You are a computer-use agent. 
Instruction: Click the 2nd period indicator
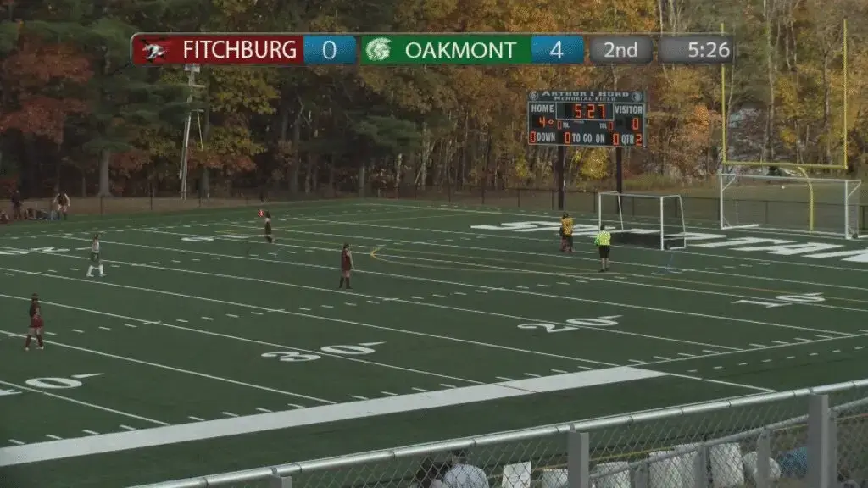coord(620,50)
